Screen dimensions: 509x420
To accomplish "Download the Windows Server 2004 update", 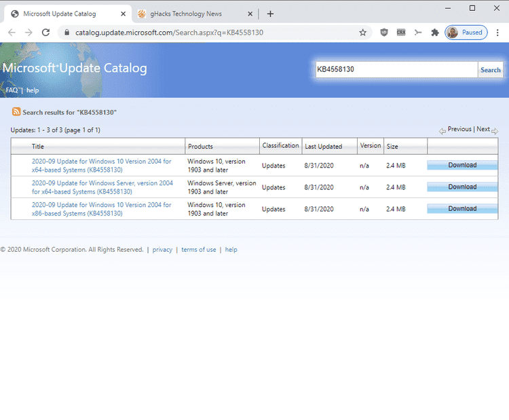I will tap(462, 187).
